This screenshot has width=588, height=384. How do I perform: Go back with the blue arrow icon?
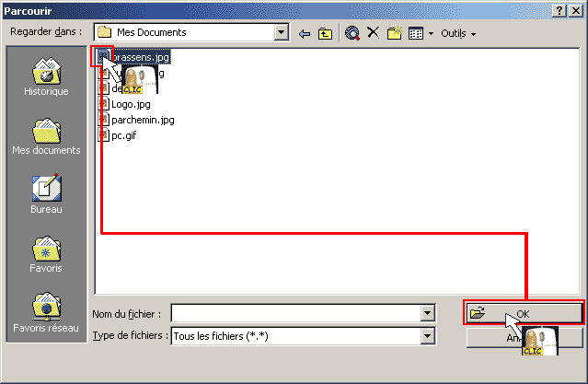coord(305,34)
